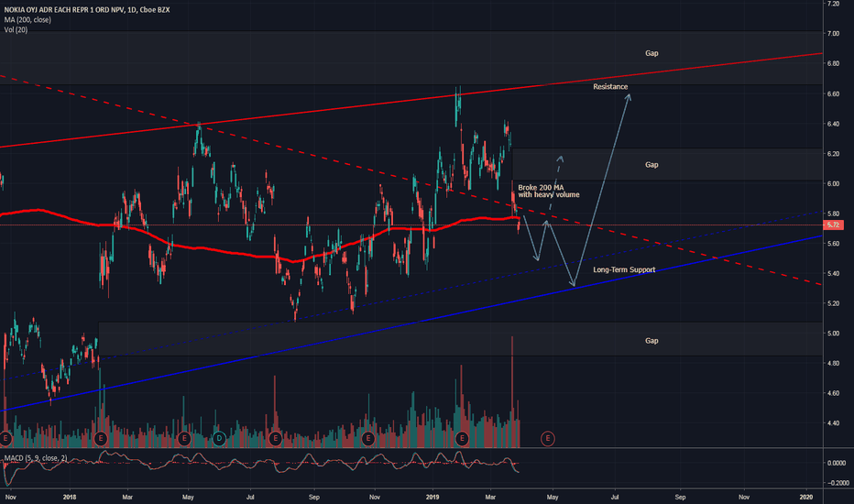Image resolution: width=854 pixels, height=504 pixels.
Task: Click the earnings marker near late January 2019
Action: click(x=462, y=438)
